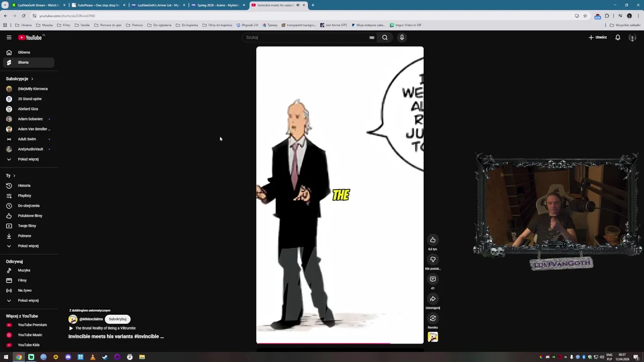Screen dimensions: 644x362
Task: Open the Adam Sobaniec channel subscription
Action: [29, 119]
